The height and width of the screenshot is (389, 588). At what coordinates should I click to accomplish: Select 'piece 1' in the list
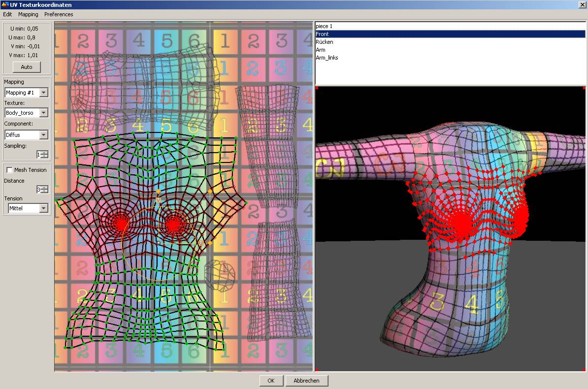450,26
